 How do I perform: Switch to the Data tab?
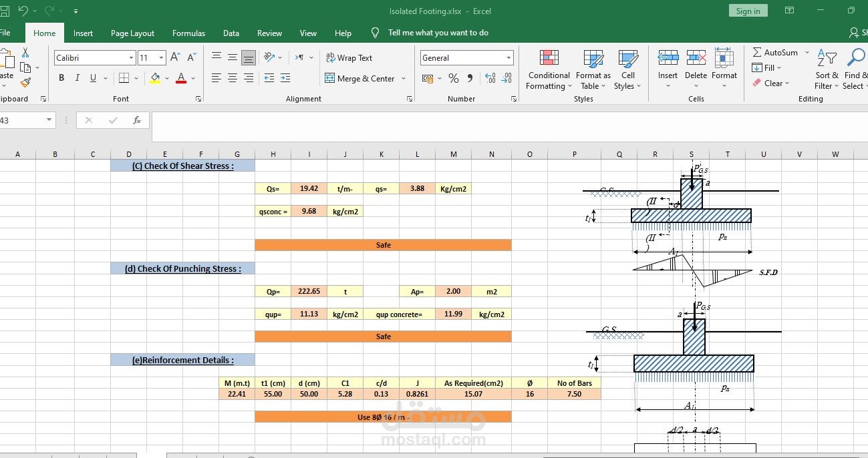tap(231, 33)
